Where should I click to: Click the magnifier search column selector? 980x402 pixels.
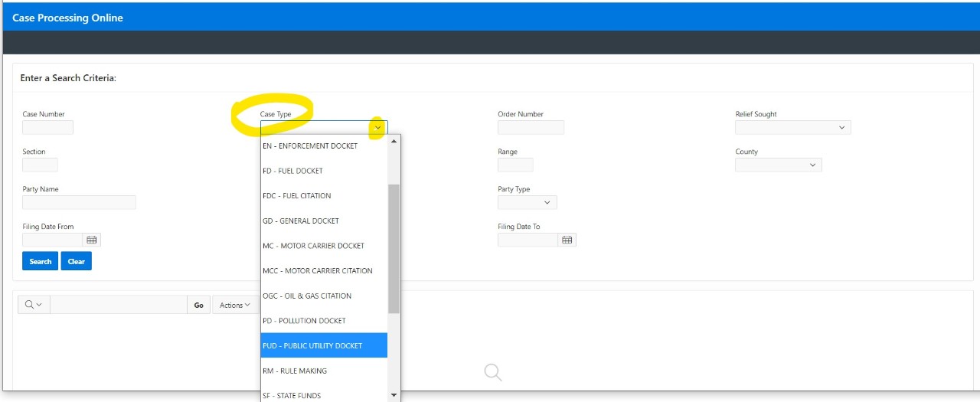click(x=34, y=305)
